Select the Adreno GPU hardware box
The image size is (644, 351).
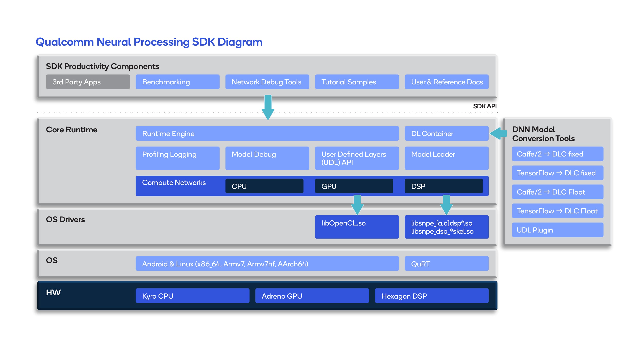coord(312,296)
